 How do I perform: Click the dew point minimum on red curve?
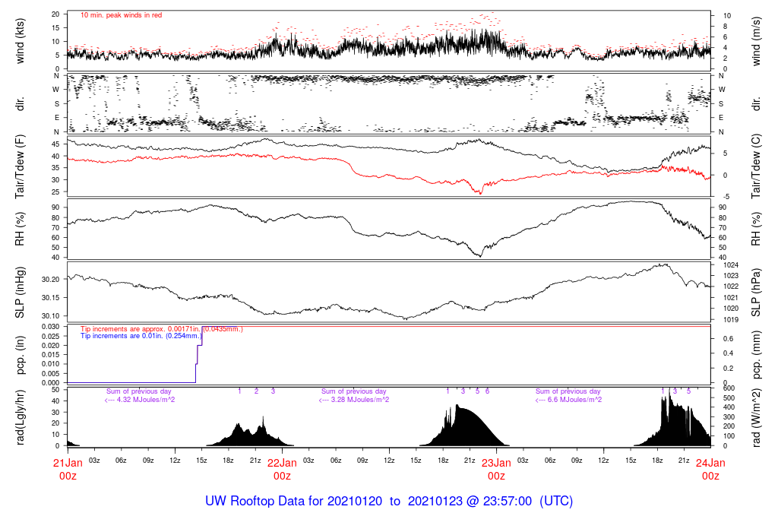480,193
